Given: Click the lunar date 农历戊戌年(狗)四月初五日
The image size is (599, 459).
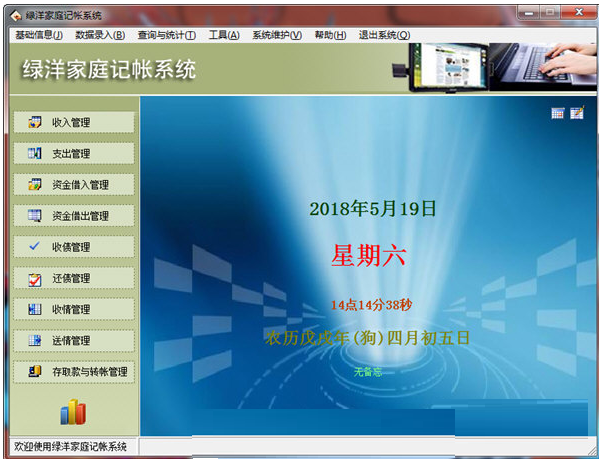Looking at the screenshot, I should 367,338.
